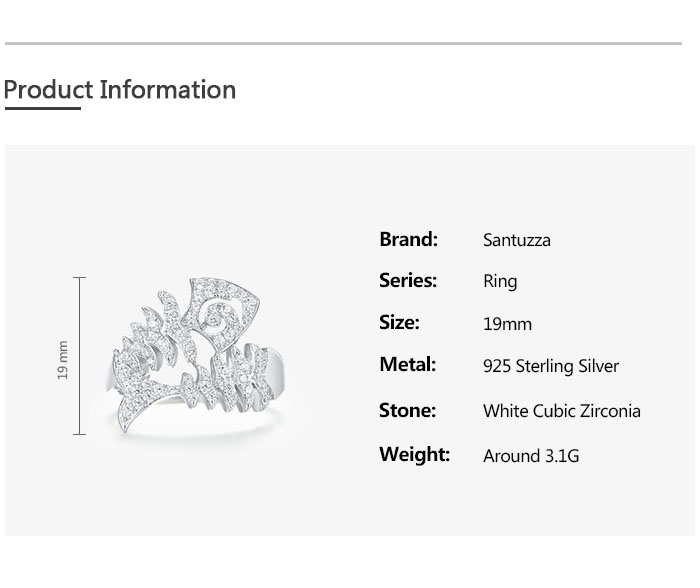The width and height of the screenshot is (700, 588).
Task: Click the fish-skeleton ring product photo
Action: [195, 355]
